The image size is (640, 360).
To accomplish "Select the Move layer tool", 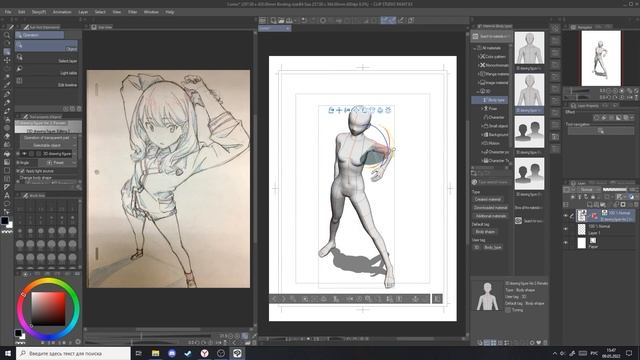I will coord(7,60).
